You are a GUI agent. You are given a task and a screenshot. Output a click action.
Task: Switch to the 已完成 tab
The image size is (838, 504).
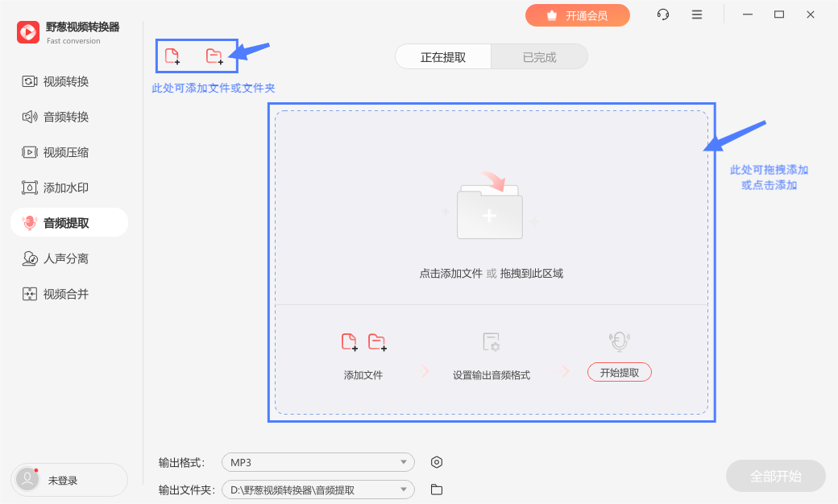539,56
